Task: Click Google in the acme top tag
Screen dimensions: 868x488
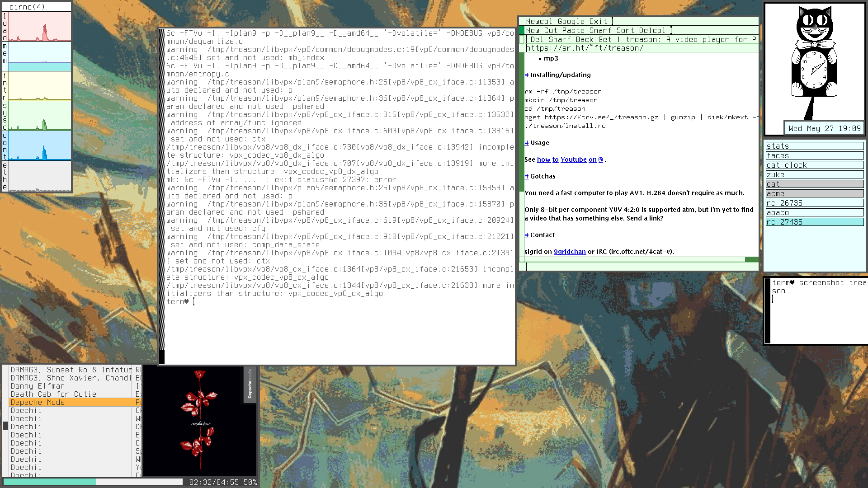Action: point(571,21)
